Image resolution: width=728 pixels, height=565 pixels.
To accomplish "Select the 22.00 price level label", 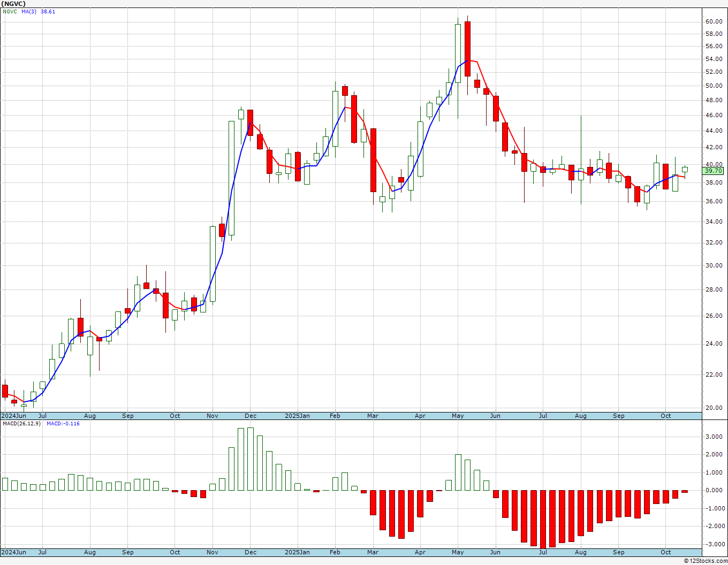I will point(714,375).
